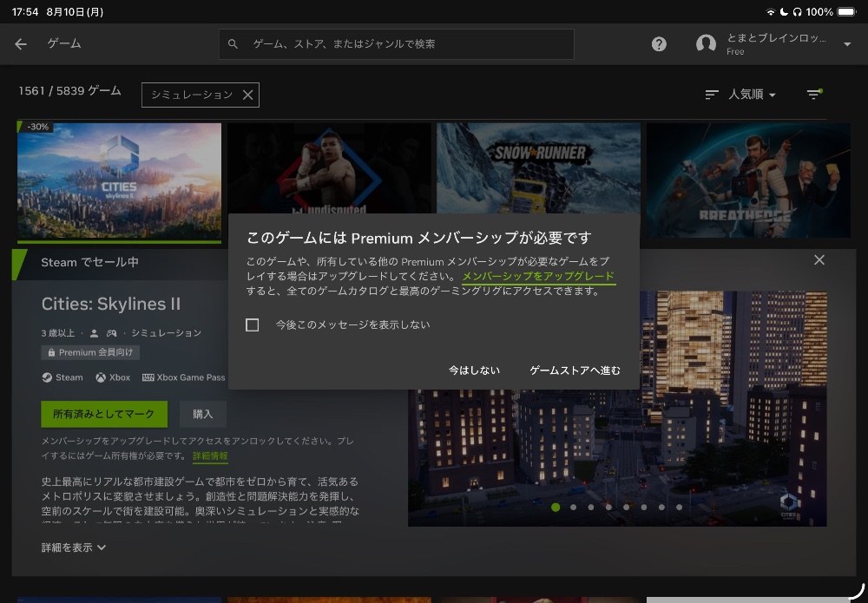The width and height of the screenshot is (868, 603).
Task: Select the Breathedge game thumbnail
Action: [x=748, y=180]
